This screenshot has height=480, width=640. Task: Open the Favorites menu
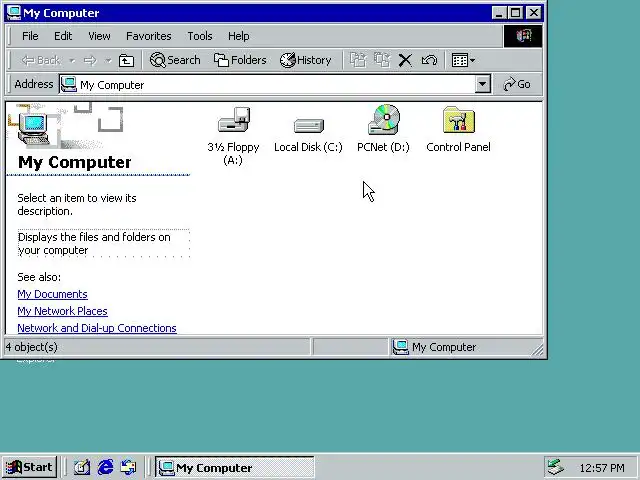point(149,36)
